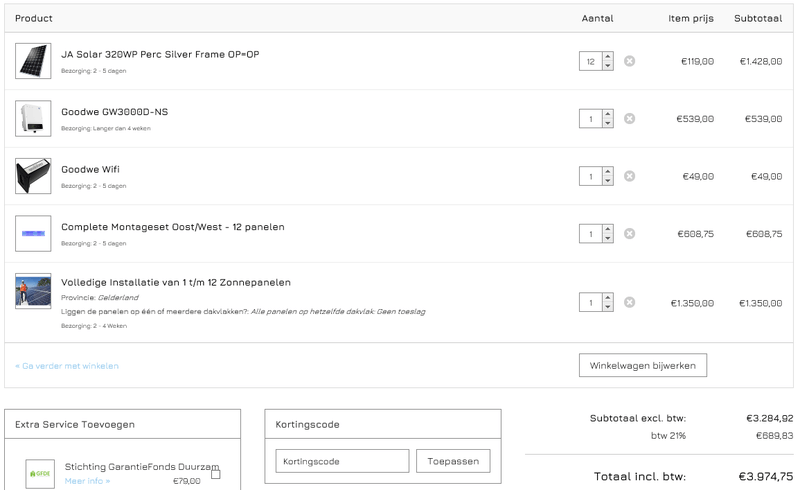800x490 pixels.
Task: Select the €3.974,75 total incl. btw
Action: pyautogui.click(x=766, y=476)
